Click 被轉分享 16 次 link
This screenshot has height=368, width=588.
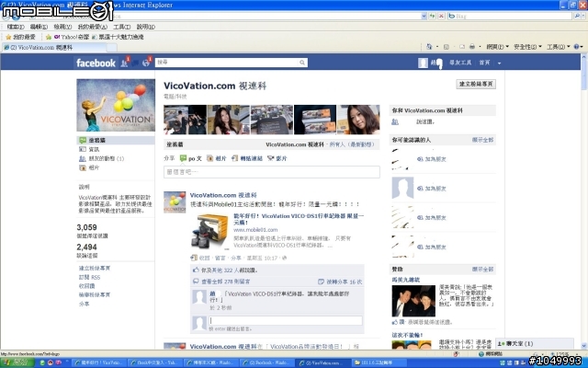(x=344, y=282)
